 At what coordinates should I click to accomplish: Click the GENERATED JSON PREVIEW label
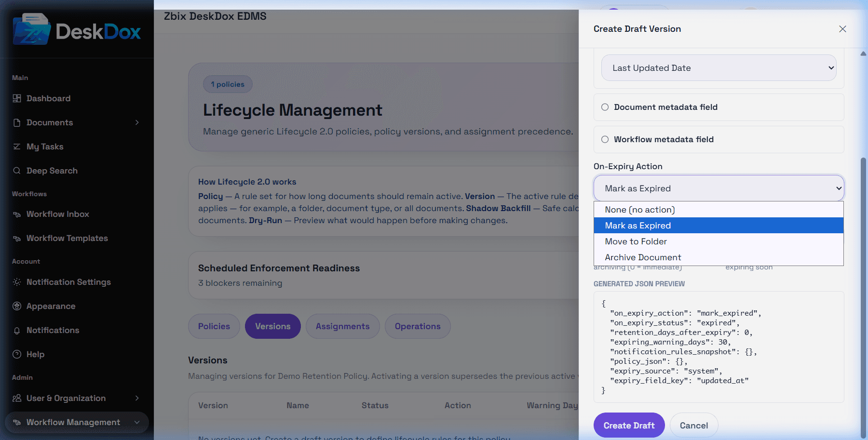click(639, 284)
